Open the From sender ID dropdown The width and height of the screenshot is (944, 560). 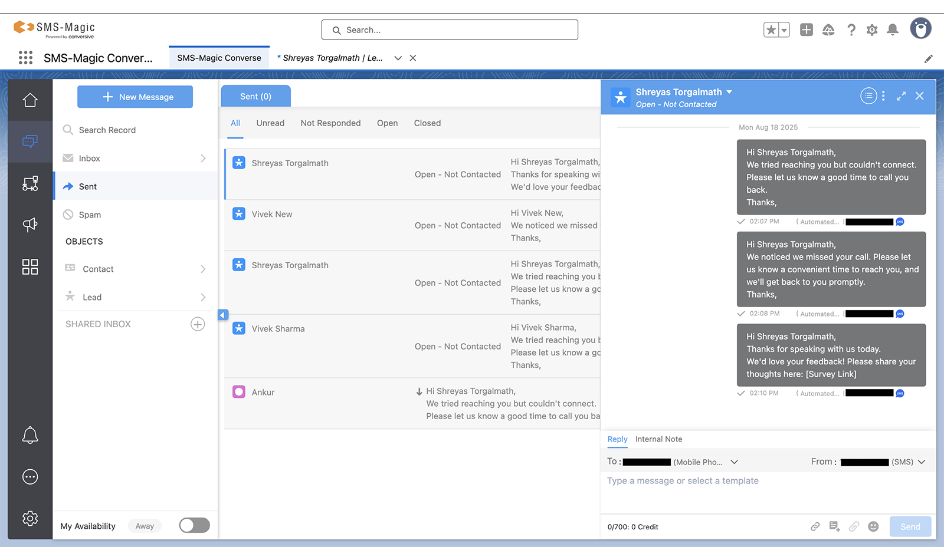[922, 462]
